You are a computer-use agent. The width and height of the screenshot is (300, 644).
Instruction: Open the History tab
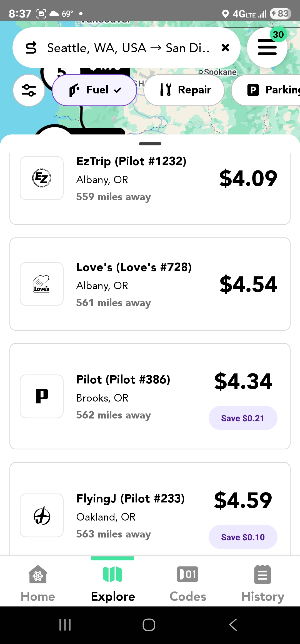click(262, 582)
